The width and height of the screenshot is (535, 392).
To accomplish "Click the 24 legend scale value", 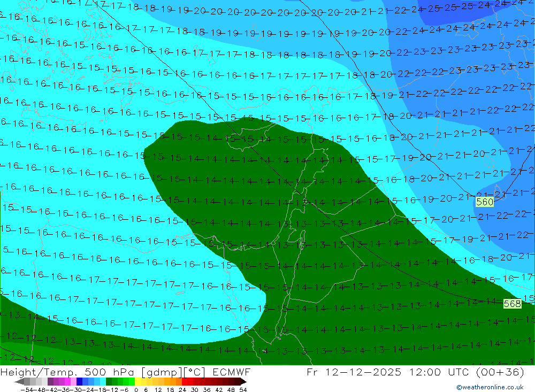I will pos(182,390).
